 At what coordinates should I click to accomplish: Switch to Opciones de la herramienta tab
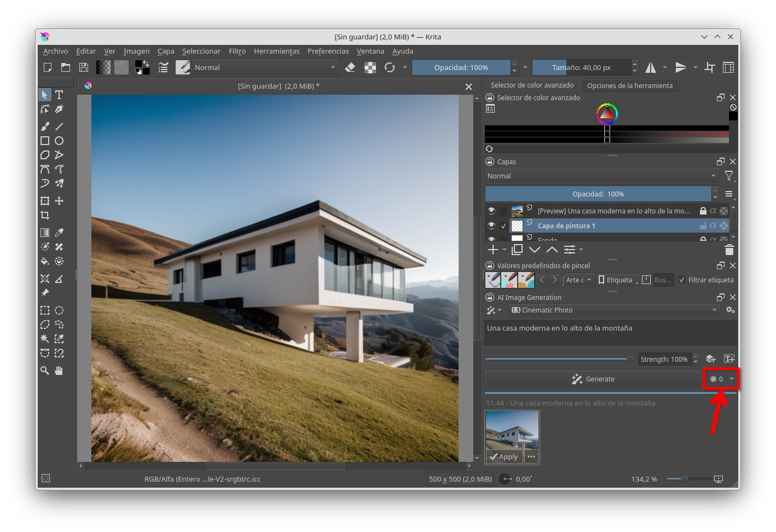[630, 85]
